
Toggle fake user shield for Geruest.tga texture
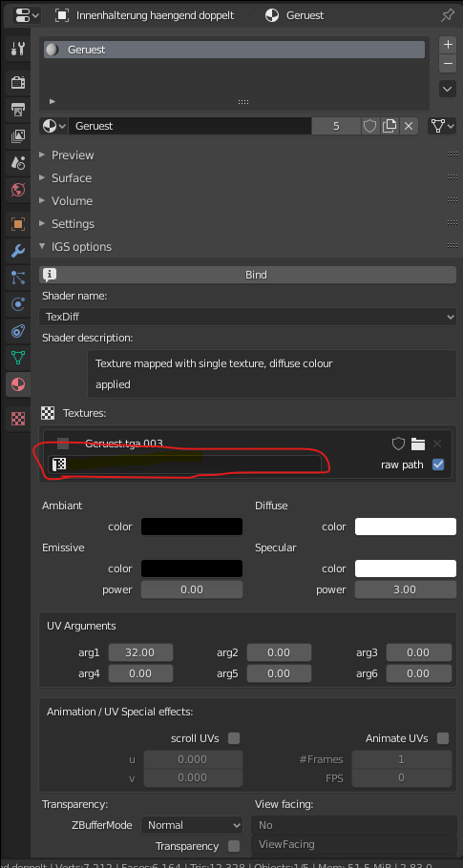coord(399,444)
